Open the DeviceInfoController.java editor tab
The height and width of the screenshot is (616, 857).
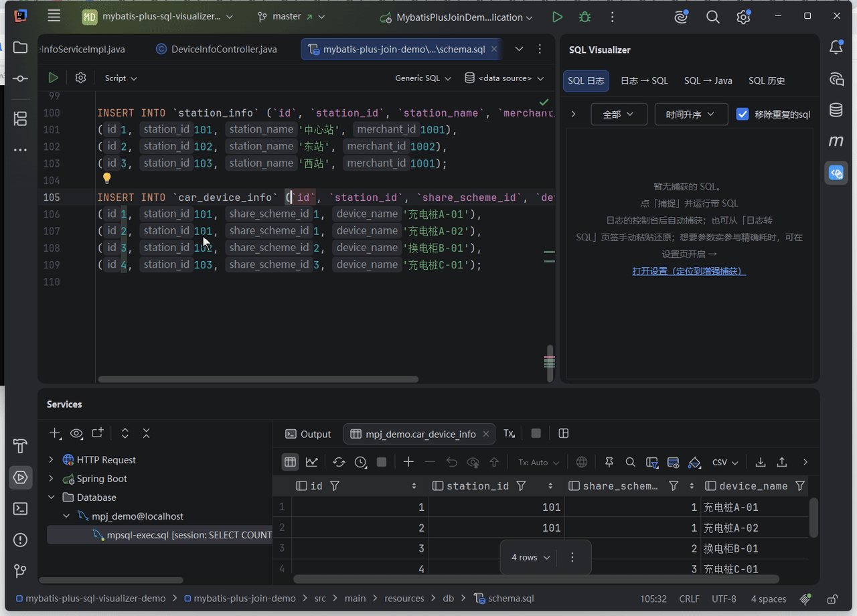[x=216, y=49]
